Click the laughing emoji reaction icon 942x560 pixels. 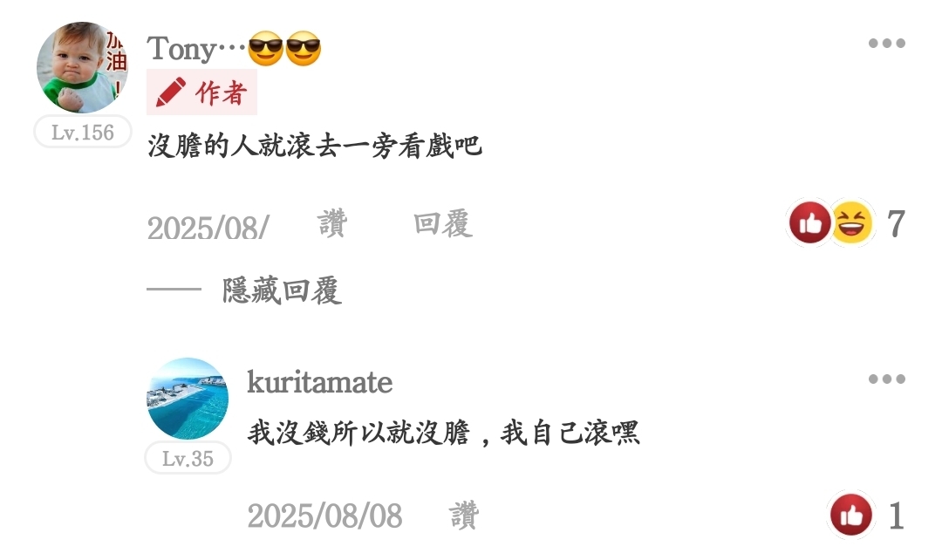pyautogui.click(x=853, y=223)
